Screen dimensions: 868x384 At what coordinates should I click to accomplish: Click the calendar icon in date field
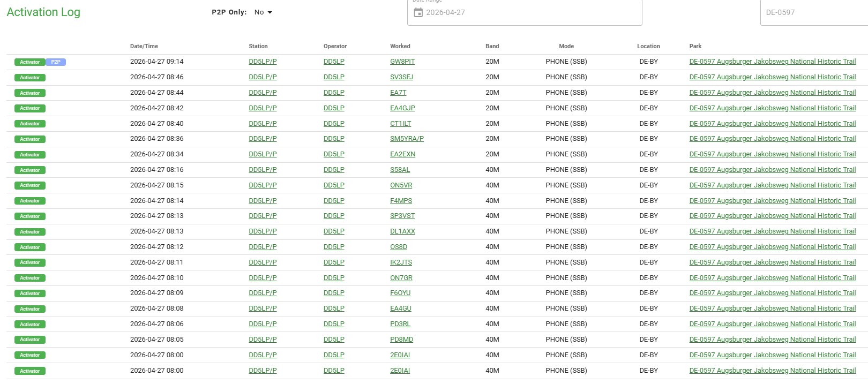coord(418,12)
